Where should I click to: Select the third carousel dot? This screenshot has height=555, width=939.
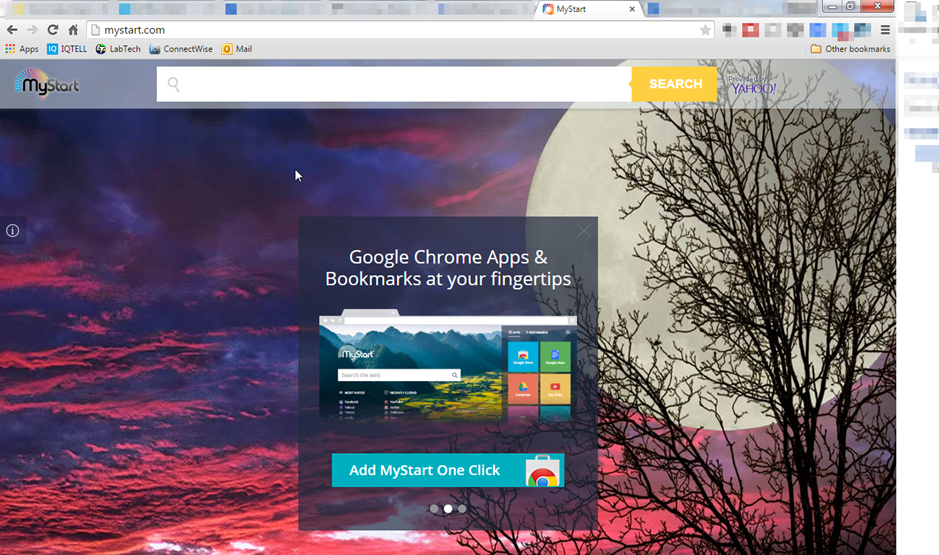pyautogui.click(x=462, y=509)
